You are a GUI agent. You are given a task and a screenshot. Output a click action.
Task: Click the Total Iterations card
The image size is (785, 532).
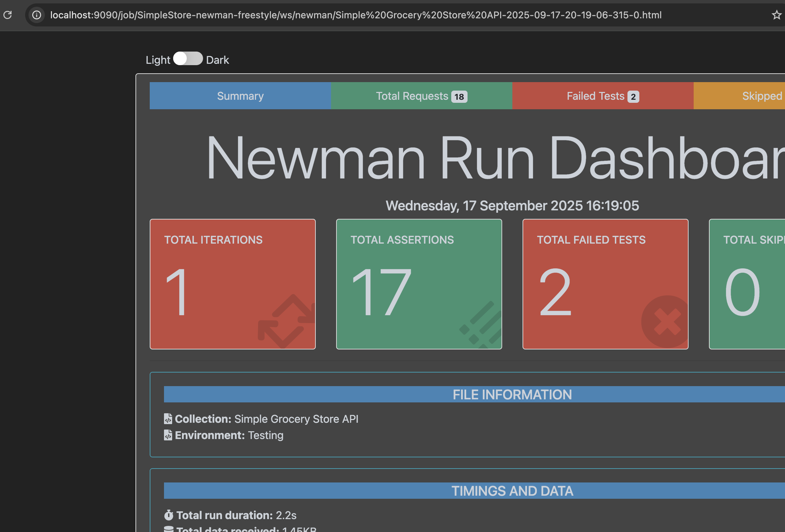pyautogui.click(x=233, y=284)
